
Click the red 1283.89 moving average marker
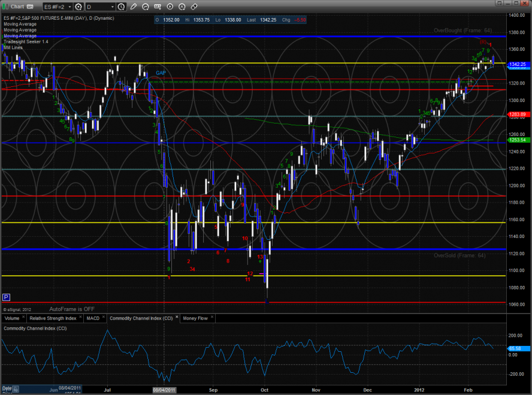click(518, 114)
